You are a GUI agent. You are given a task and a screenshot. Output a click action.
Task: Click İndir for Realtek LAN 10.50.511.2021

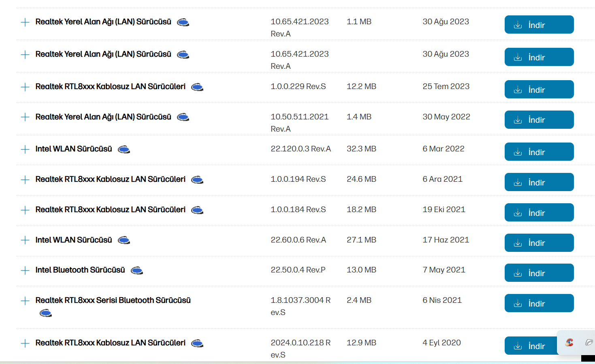(x=539, y=120)
